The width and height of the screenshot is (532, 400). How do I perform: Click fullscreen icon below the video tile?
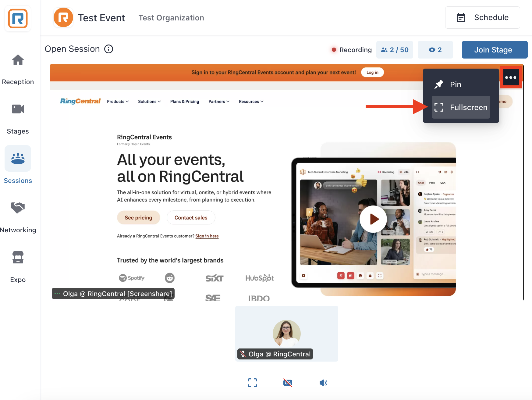pyautogui.click(x=252, y=383)
